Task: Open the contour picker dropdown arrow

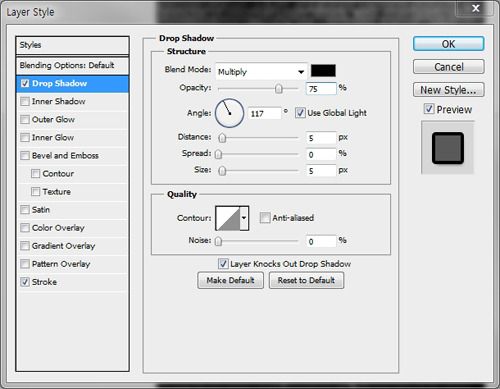Action: click(x=244, y=218)
